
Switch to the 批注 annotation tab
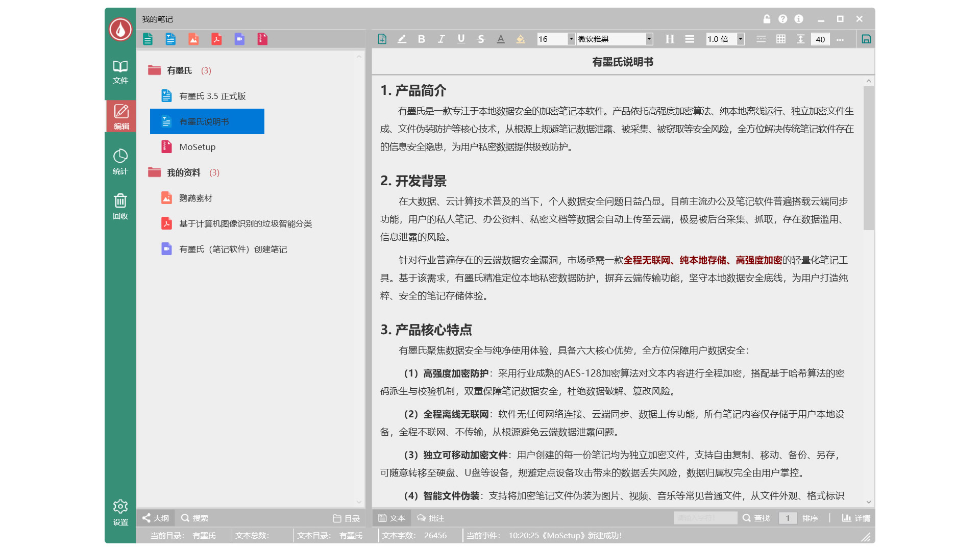(430, 518)
